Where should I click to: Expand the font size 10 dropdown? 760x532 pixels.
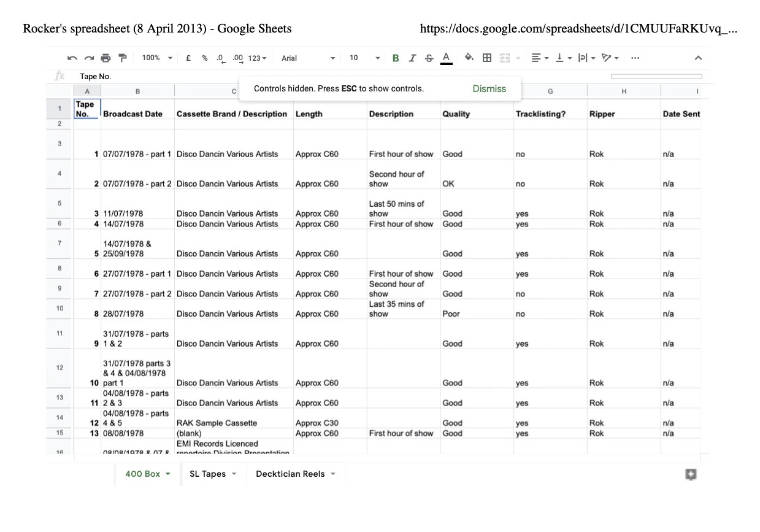pos(364,58)
